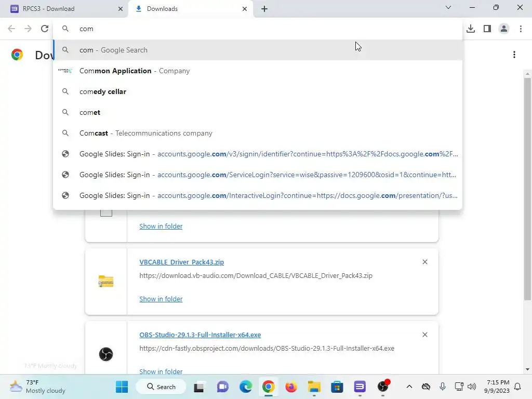Select the 'comedy cellar' suggestion
This screenshot has width=532, height=399.
pyautogui.click(x=258, y=91)
